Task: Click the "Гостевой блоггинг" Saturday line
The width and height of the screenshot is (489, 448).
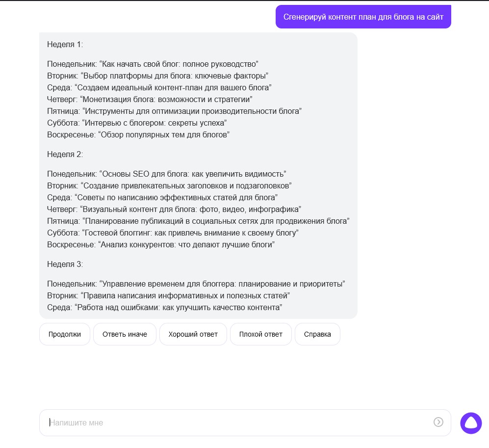Action: pos(173,233)
